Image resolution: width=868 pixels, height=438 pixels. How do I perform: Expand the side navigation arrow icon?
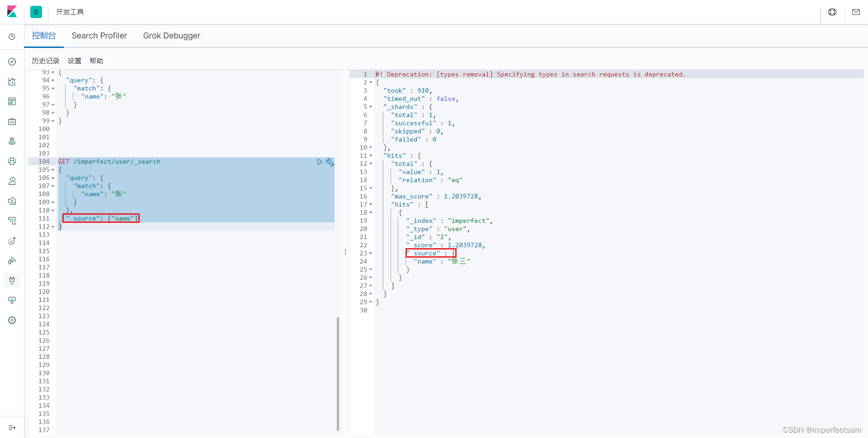pos(12,428)
